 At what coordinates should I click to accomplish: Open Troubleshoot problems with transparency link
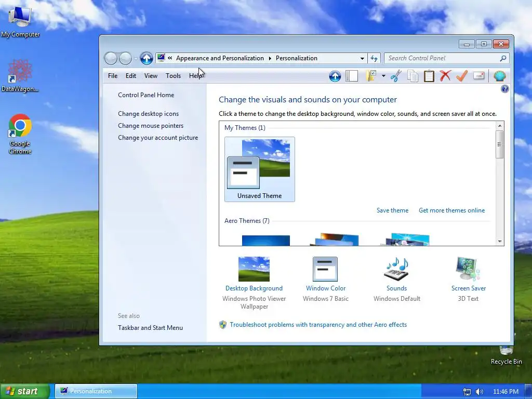318,325
